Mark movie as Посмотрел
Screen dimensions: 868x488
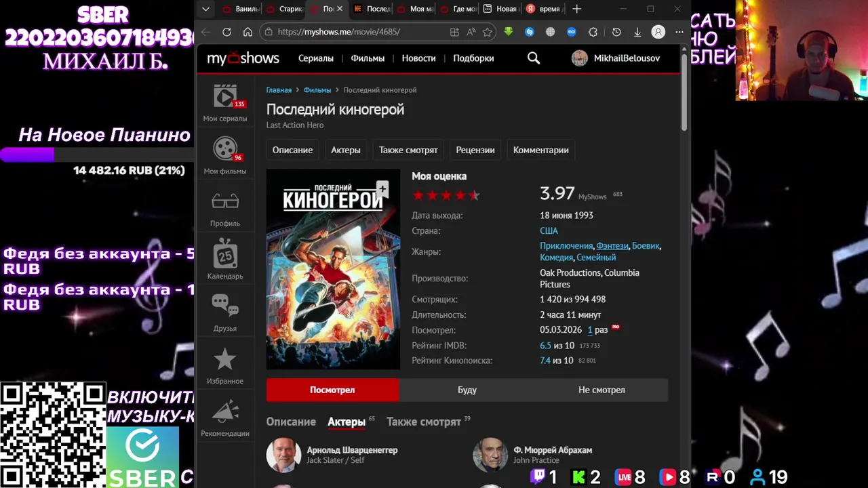[x=332, y=390]
